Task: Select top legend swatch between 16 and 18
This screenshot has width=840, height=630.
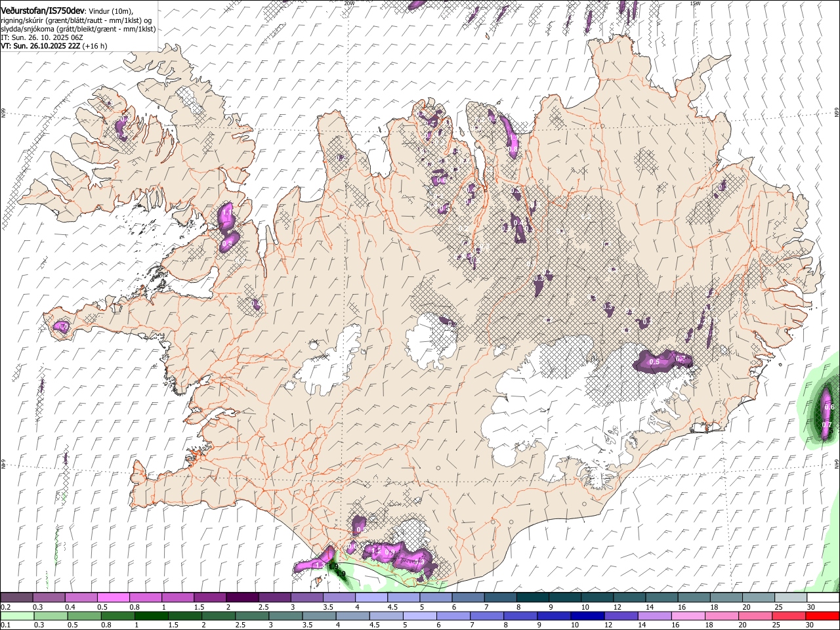Action: point(694,598)
